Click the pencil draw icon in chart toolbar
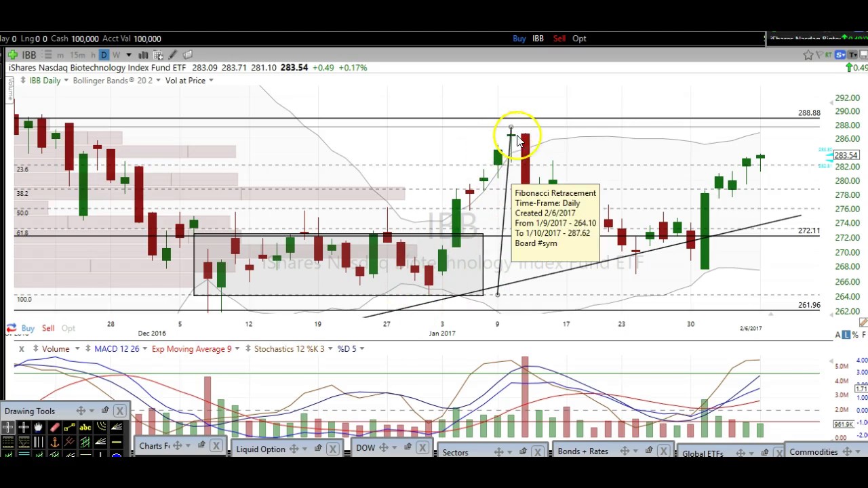The height and width of the screenshot is (488, 868). tap(173, 55)
